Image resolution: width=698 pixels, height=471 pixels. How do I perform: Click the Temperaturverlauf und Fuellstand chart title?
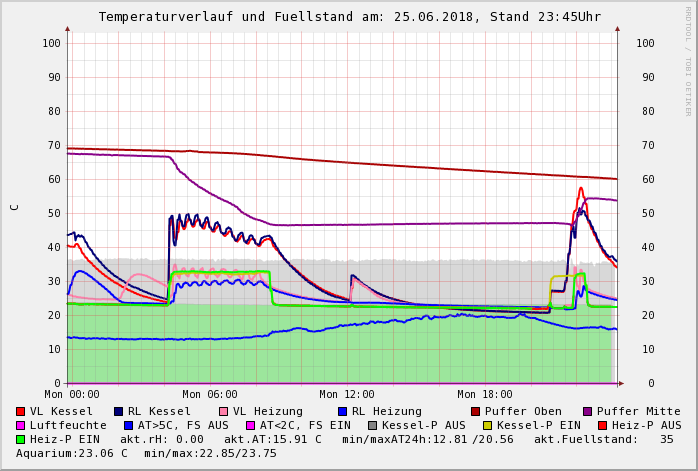[349, 17]
